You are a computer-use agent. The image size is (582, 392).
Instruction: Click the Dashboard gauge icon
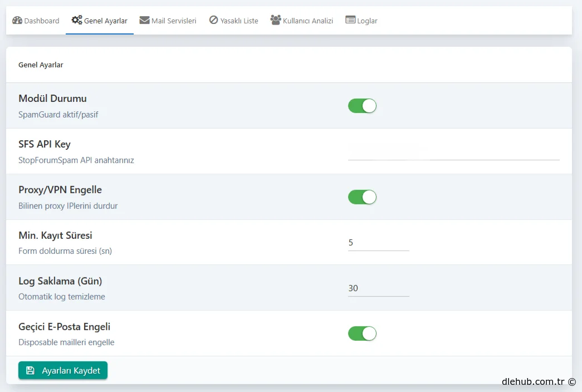coord(17,20)
